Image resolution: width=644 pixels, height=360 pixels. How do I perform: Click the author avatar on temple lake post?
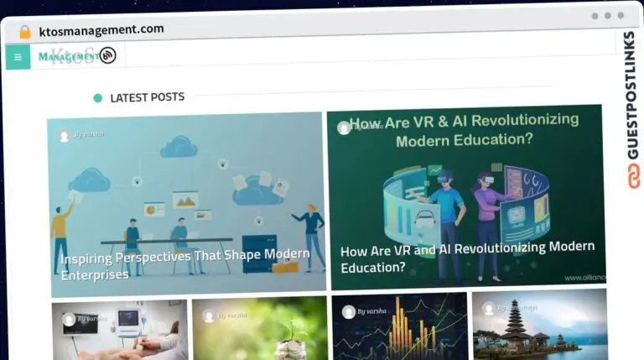pos(489,308)
